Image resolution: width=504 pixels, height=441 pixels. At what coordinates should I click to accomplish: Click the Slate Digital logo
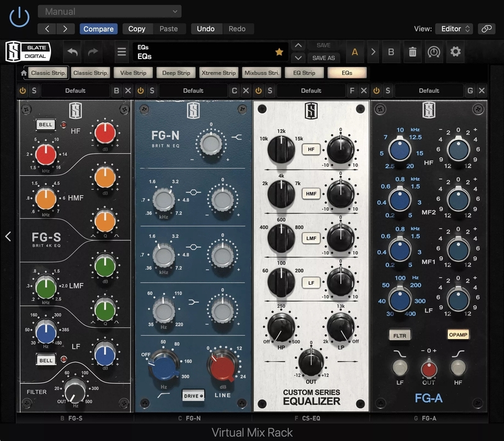28,52
